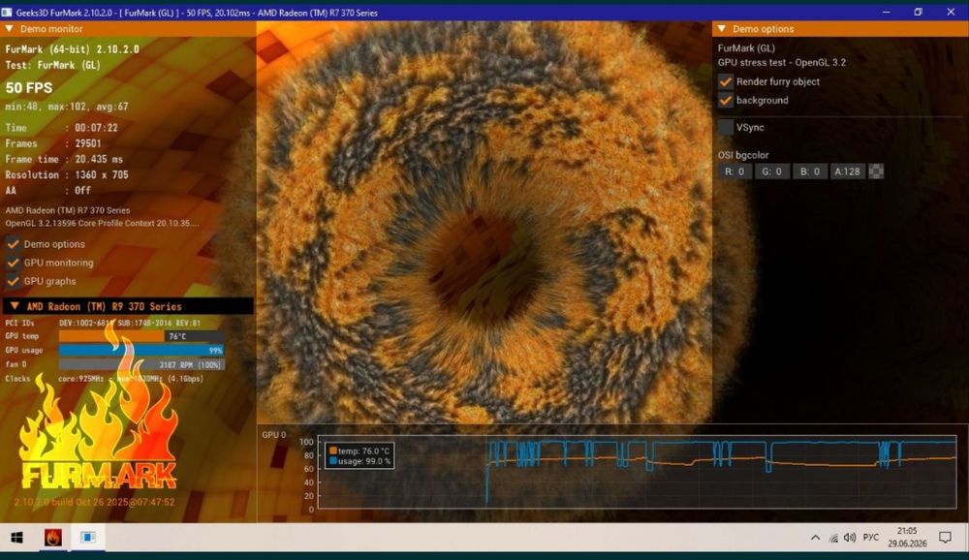This screenshot has height=560, width=969.
Task: Minimize the FurMark window
Action: (x=886, y=12)
